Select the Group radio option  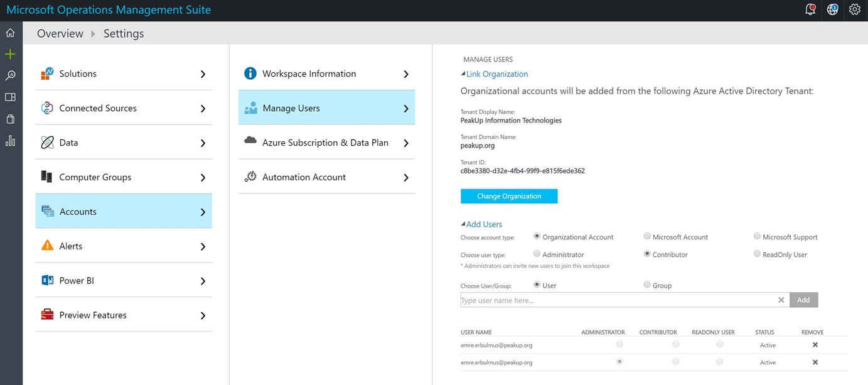pos(647,285)
